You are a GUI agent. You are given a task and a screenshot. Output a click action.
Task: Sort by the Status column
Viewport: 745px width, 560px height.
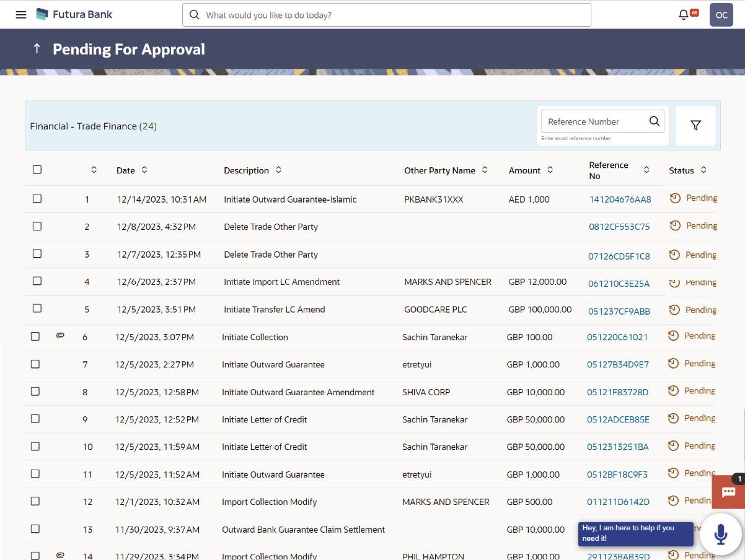tap(703, 170)
